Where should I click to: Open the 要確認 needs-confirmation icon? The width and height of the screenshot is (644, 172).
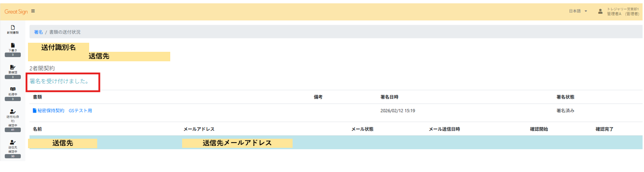point(13,67)
